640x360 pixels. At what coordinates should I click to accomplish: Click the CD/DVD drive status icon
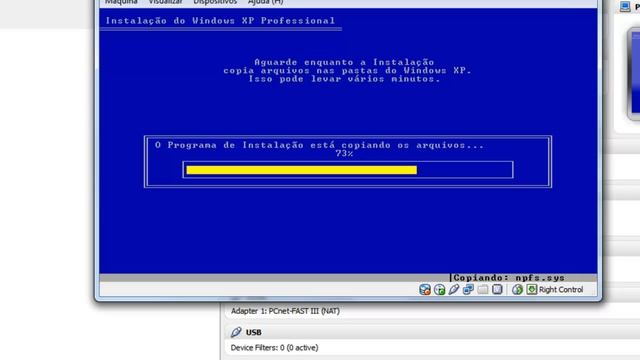coord(440,289)
